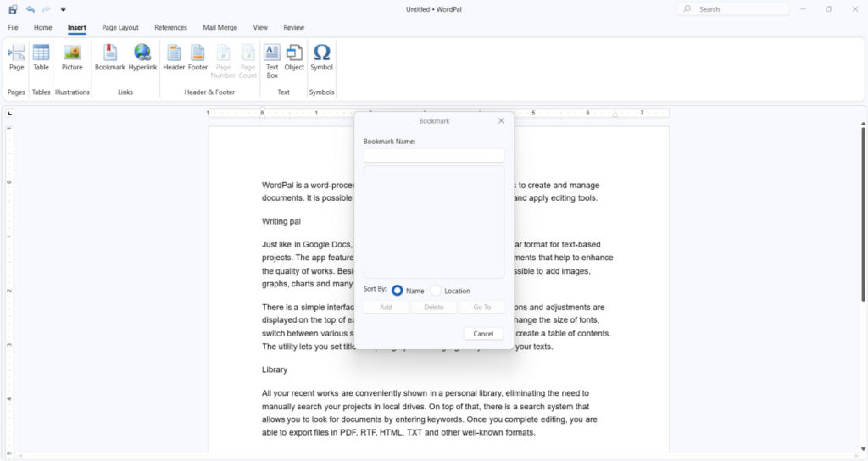Click the Go To button
Screen dimensions: 868x461
[482, 307]
